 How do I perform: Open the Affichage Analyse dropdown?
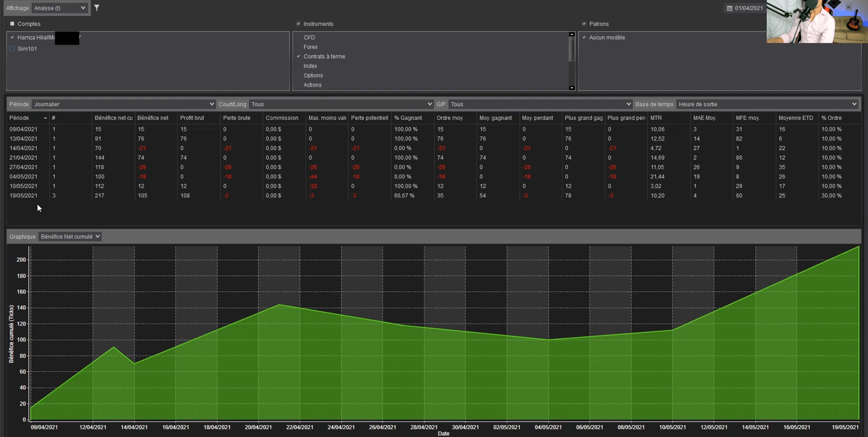tap(59, 8)
